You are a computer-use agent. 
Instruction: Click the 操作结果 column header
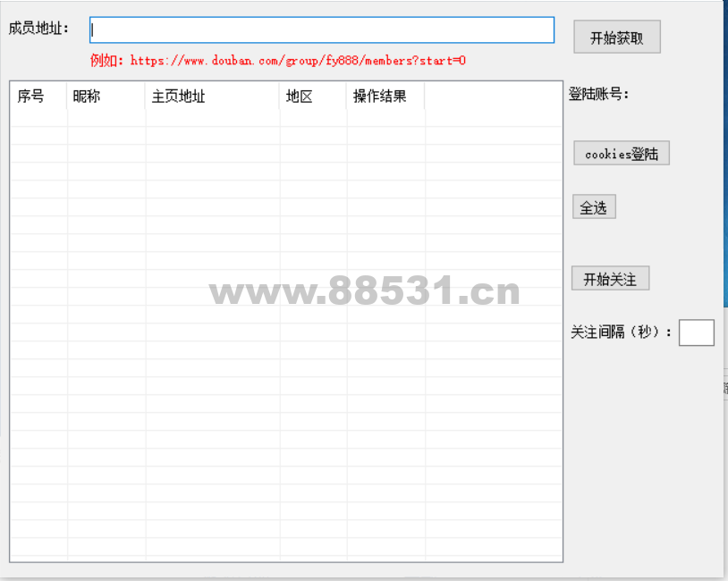pyautogui.click(x=385, y=96)
